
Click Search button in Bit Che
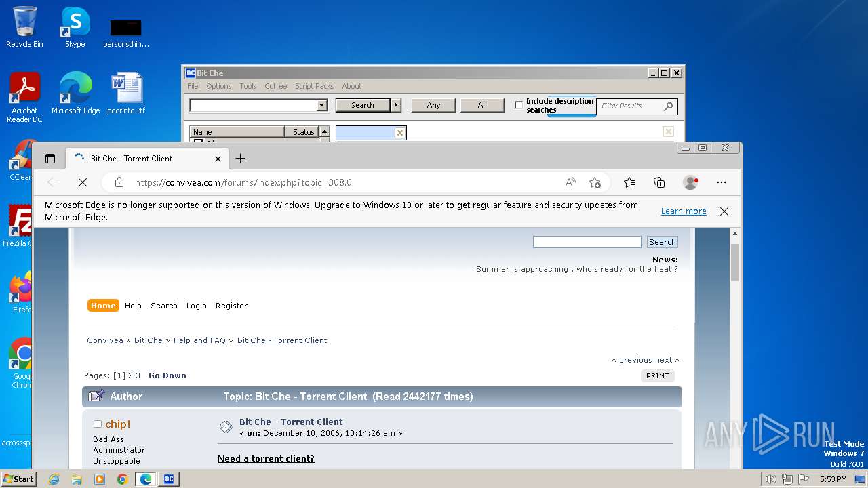(x=363, y=105)
